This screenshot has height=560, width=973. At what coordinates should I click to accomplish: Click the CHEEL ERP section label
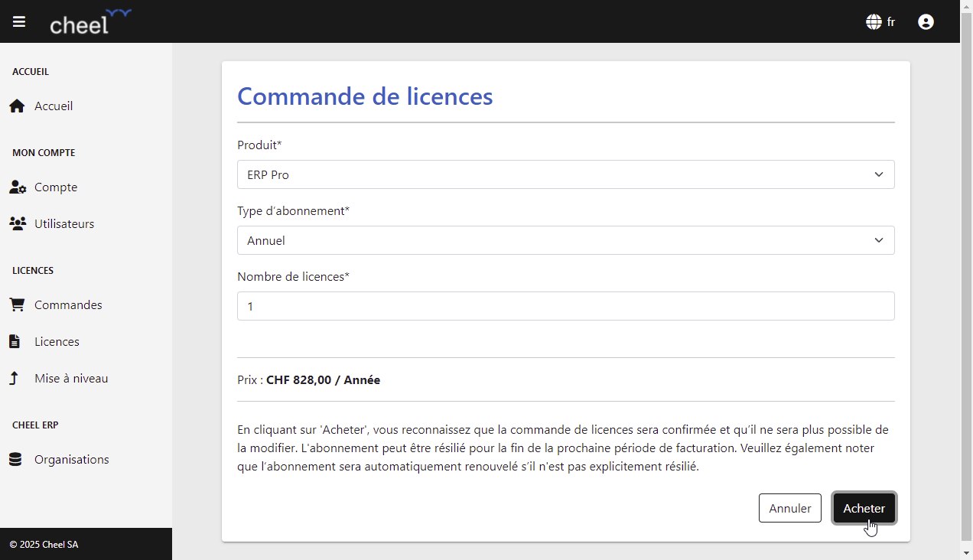point(35,425)
